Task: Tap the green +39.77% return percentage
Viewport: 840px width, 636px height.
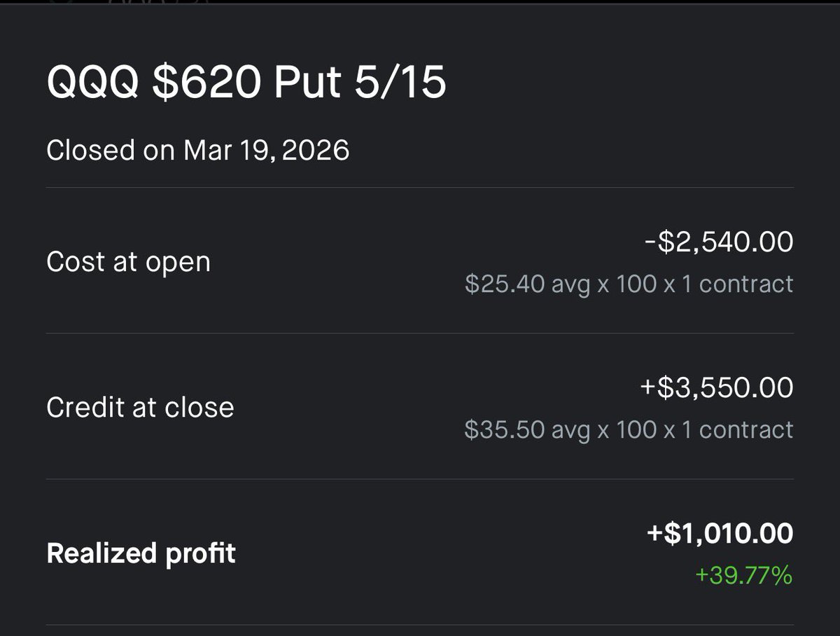Action: tap(743, 576)
